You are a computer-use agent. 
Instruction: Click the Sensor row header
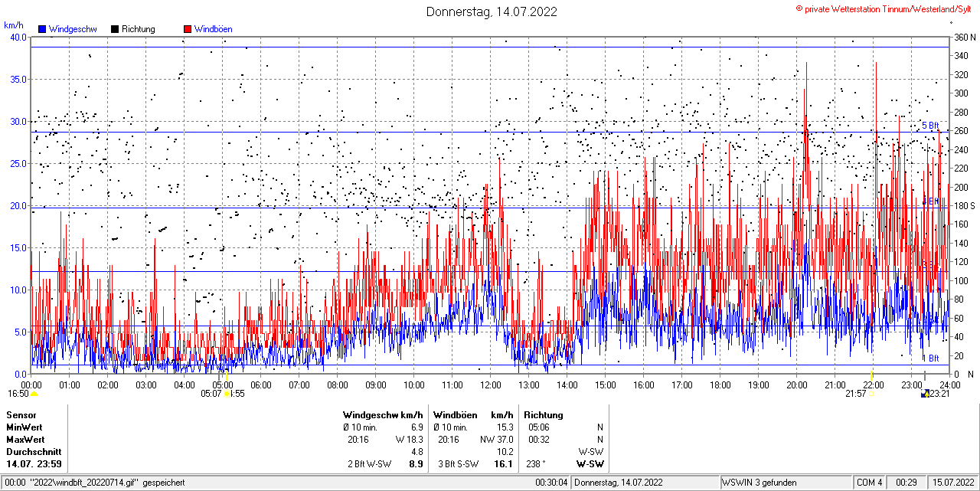click(21, 414)
